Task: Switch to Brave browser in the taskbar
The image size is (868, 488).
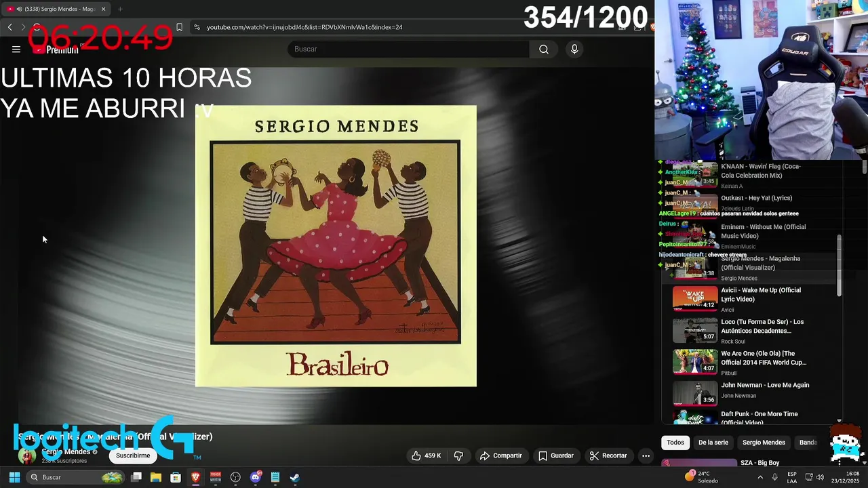Action: tap(195, 477)
